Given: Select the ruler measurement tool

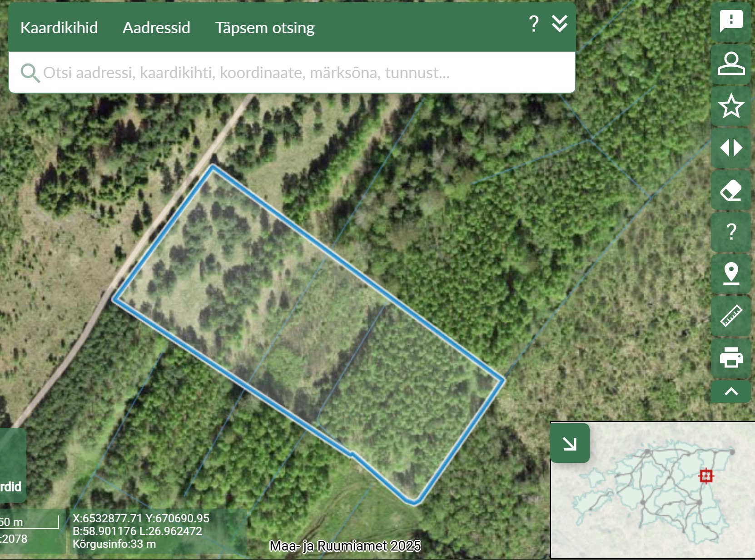Looking at the screenshot, I should 730,316.
